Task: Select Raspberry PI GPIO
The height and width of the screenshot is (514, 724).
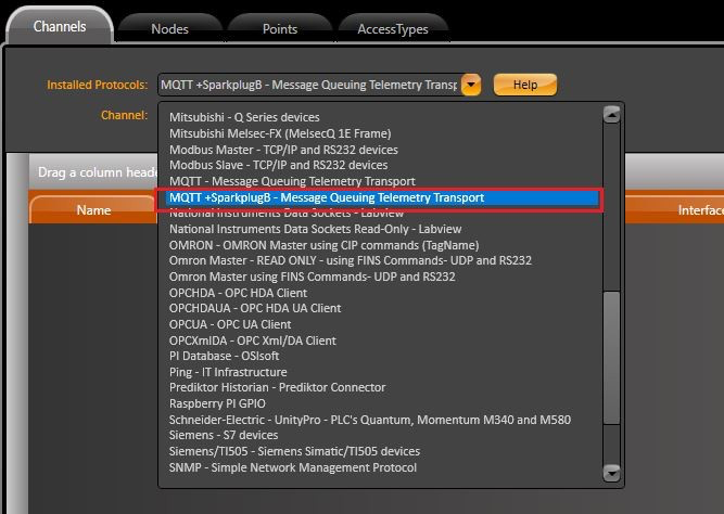Action: [x=217, y=404]
